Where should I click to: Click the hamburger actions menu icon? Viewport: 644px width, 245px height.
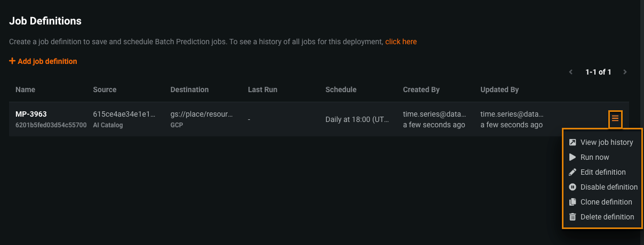[x=615, y=118]
